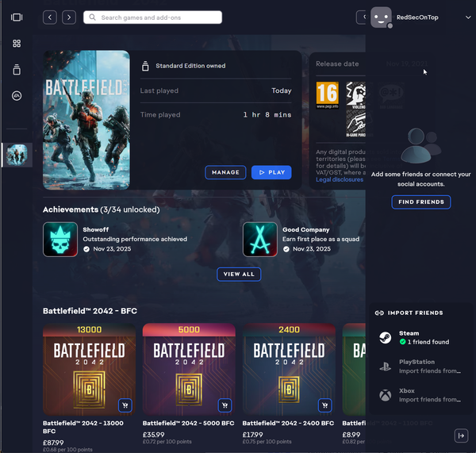The width and height of the screenshot is (476, 453).
Task: Collapse the friends panel with arrow icon
Action: pyautogui.click(x=461, y=436)
